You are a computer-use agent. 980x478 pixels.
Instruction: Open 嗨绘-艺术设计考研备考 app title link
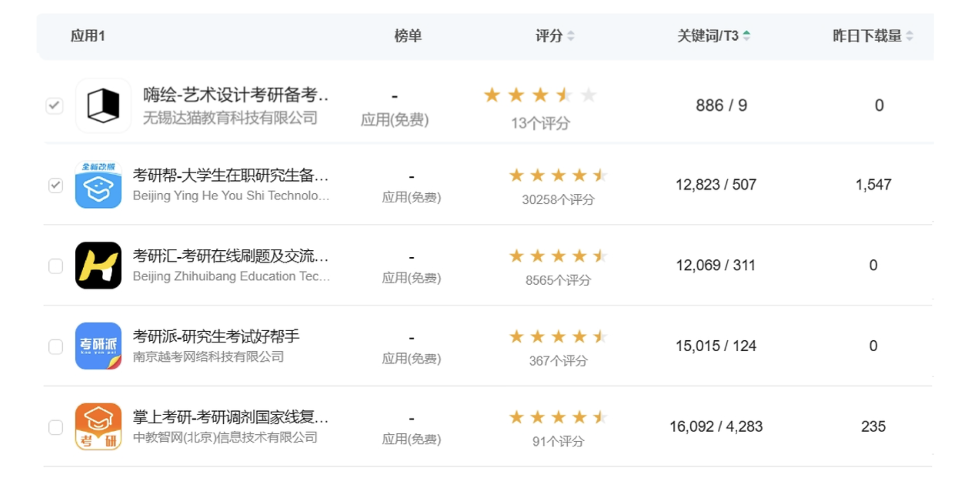[x=236, y=95]
